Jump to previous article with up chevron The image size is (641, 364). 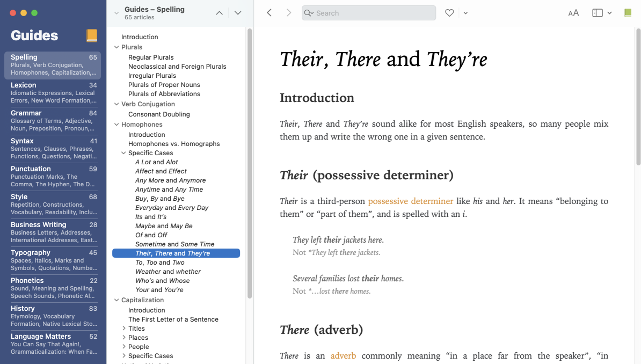[x=219, y=13]
